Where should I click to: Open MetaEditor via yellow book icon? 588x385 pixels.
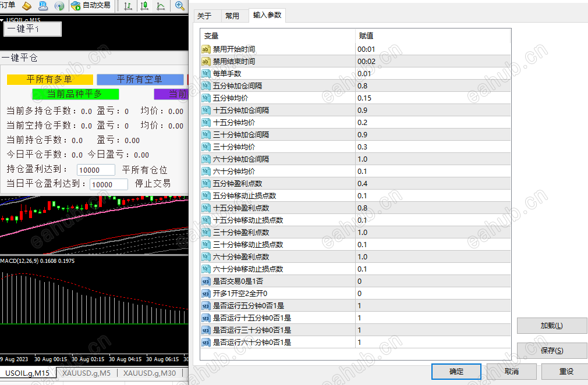(x=27, y=6)
